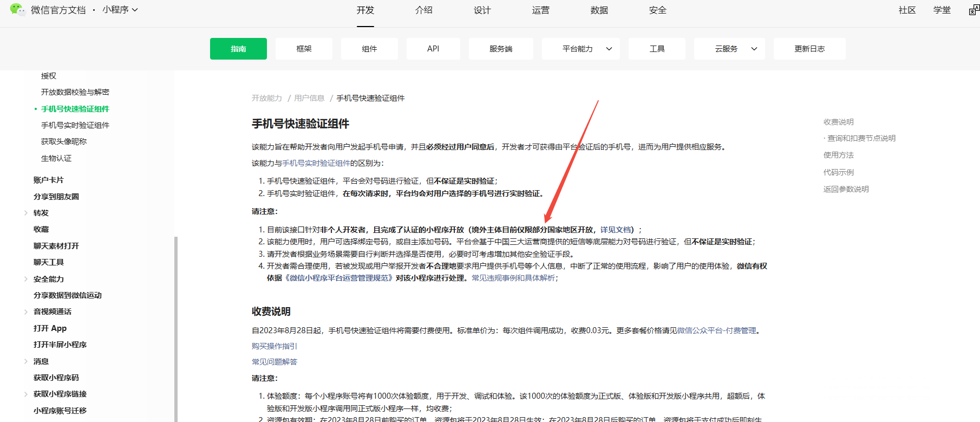980x422 pixels.
Task: Click the sidebar vertical scrollbar
Action: 175,329
